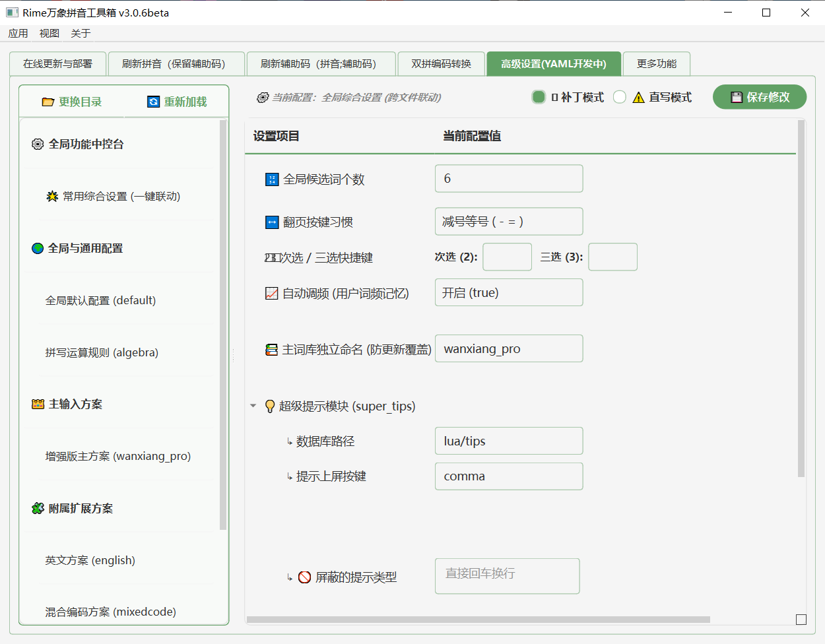Viewport: 825px width, 644px height.
Task: Click the 主词库独立命名 wanxiang_pro field
Action: [x=509, y=348]
